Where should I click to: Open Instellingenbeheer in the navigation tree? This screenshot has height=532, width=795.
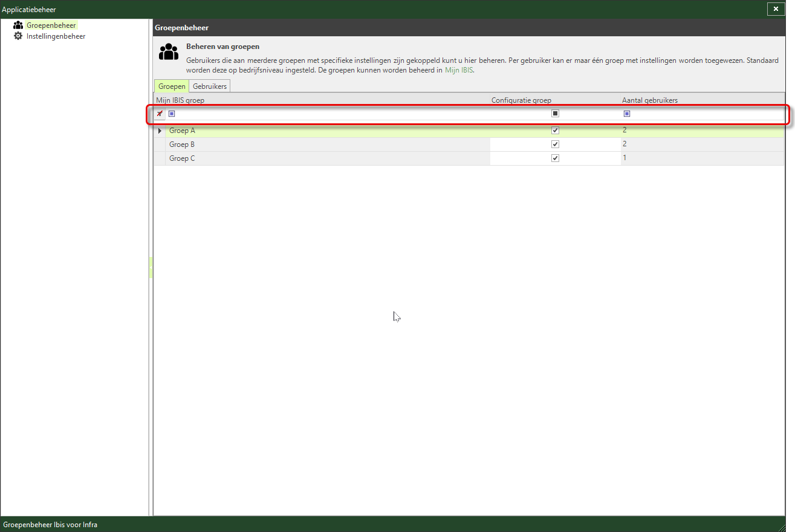pos(56,36)
